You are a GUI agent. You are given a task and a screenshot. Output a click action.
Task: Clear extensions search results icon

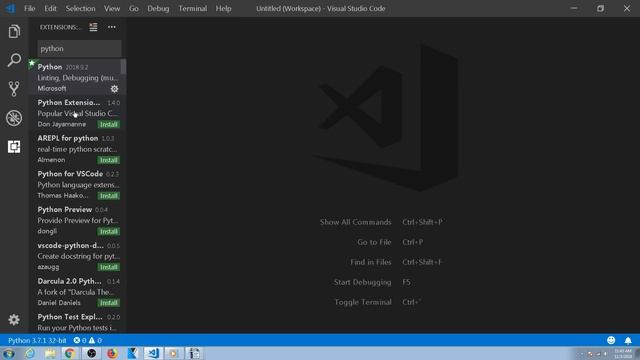point(93,27)
